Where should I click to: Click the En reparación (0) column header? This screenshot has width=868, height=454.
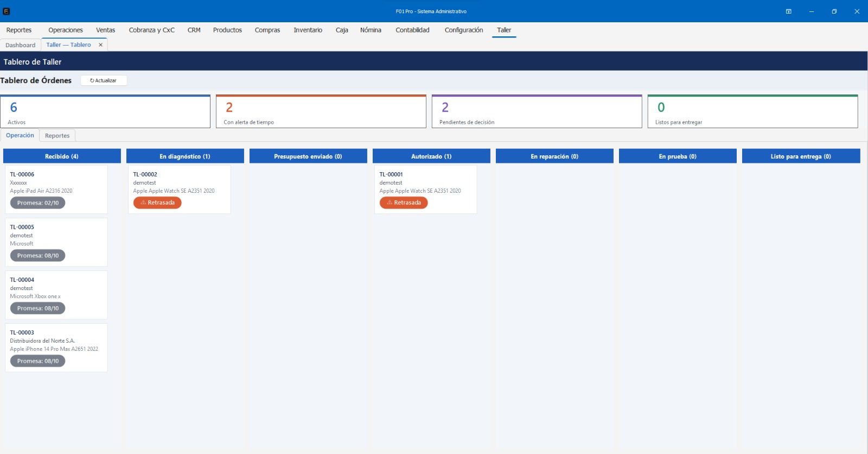pyautogui.click(x=554, y=156)
